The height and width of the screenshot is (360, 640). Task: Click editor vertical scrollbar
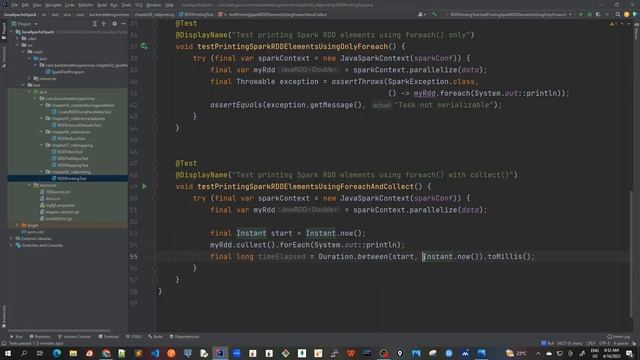tap(631, 253)
